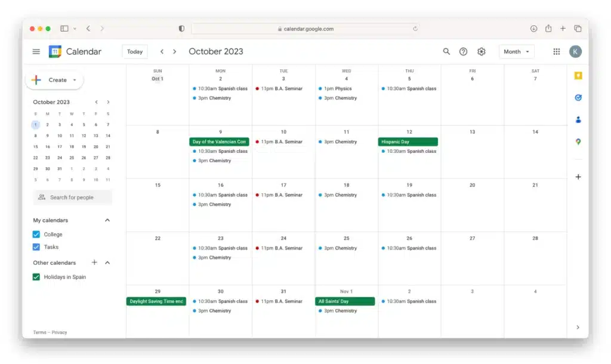Open the Create button dropdown arrow
Screen dimensions: 611x364
pos(75,80)
